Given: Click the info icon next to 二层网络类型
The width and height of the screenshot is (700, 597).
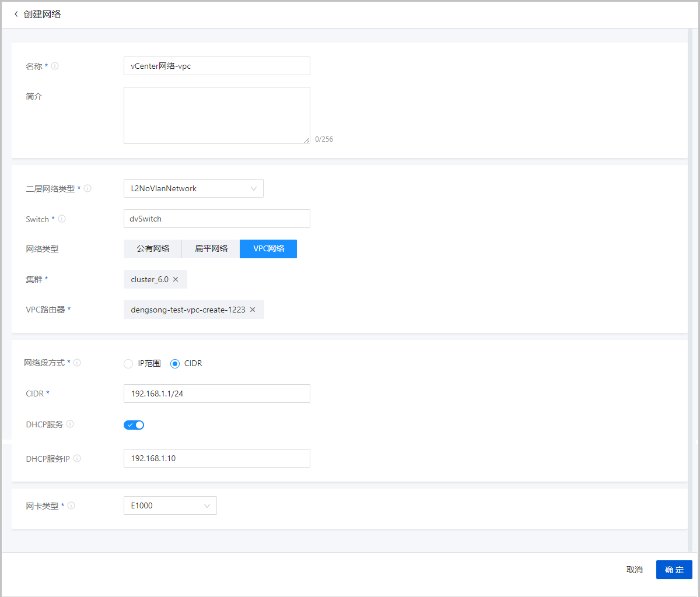Looking at the screenshot, I should coord(87,189).
